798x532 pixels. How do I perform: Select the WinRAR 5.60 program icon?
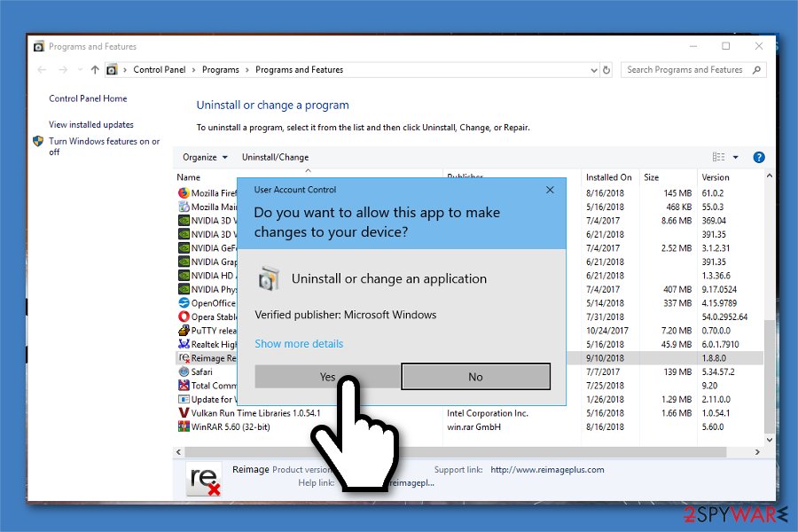coord(184,426)
